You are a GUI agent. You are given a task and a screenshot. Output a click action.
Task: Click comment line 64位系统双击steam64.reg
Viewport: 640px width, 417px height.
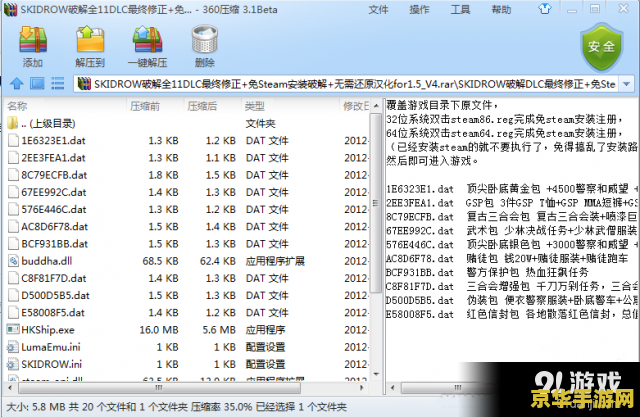click(504, 133)
